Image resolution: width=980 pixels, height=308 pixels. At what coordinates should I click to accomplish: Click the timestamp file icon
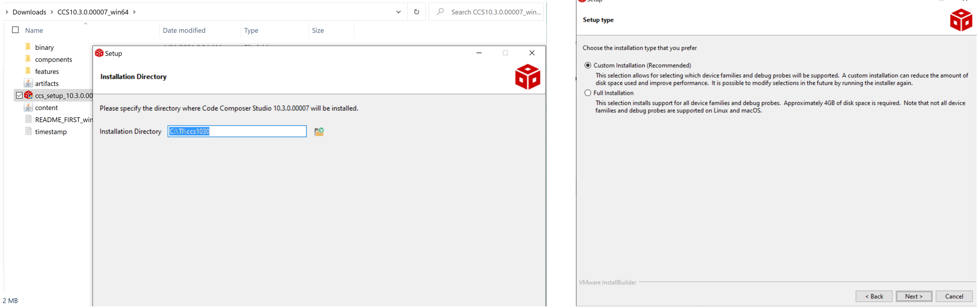coord(28,131)
